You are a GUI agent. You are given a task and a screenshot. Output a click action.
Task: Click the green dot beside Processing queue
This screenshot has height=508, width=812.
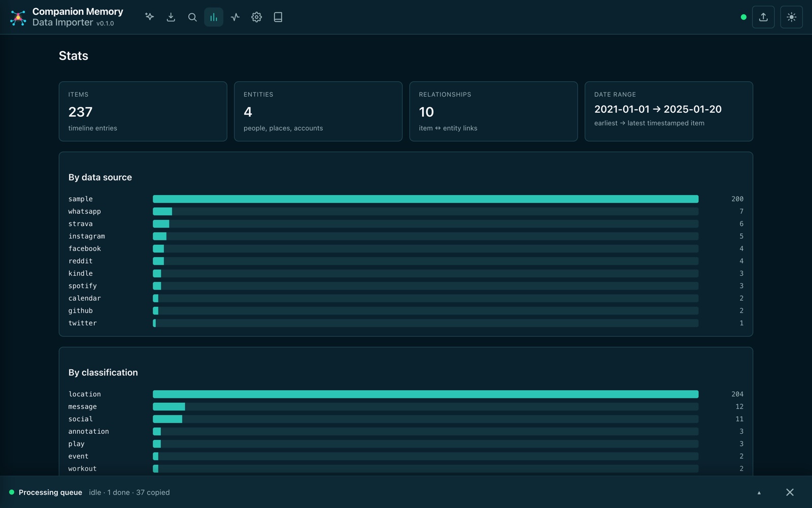pyautogui.click(x=12, y=492)
